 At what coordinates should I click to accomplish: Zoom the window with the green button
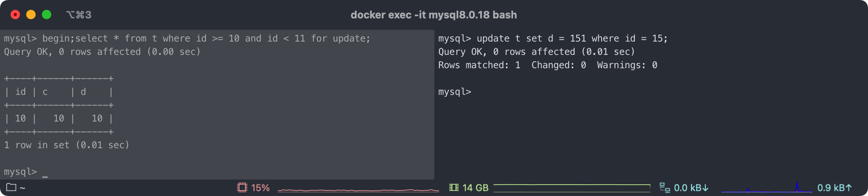click(x=47, y=15)
